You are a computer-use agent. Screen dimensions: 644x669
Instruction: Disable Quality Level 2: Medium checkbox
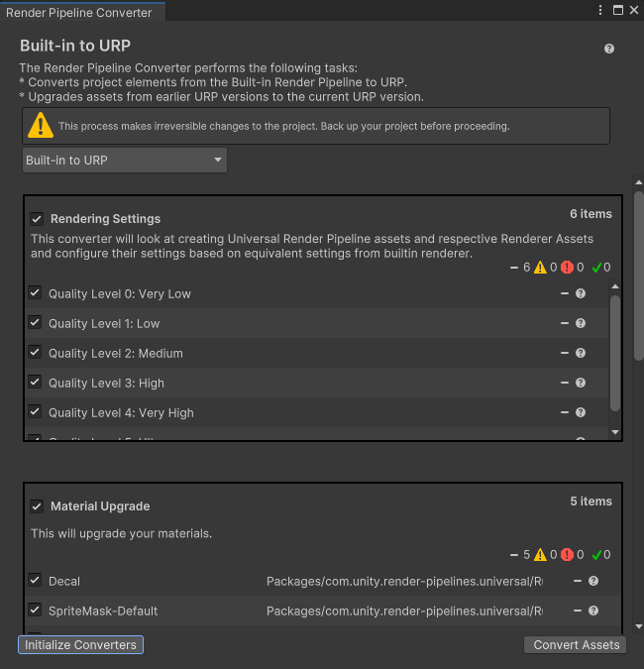[x=35, y=353]
